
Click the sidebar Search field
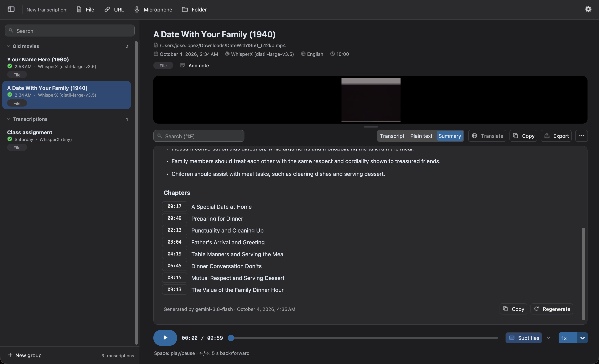(x=70, y=31)
